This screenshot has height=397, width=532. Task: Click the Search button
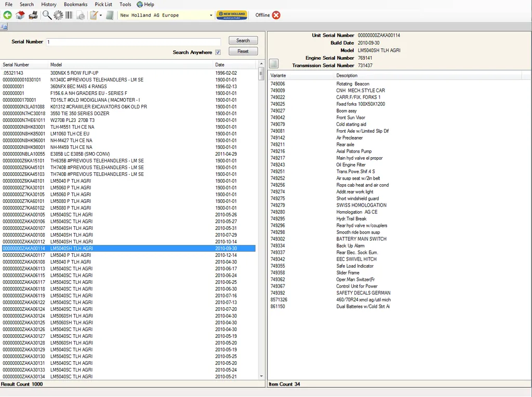point(243,40)
